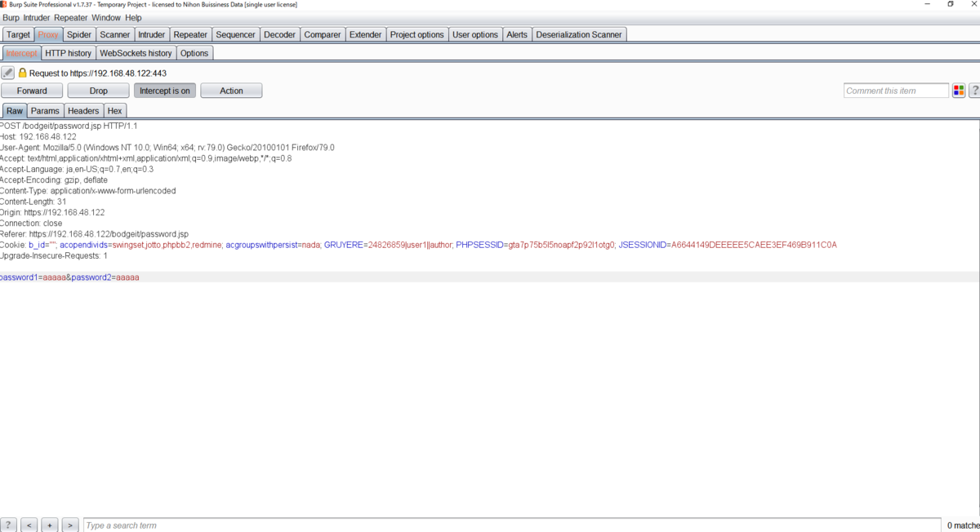Click the Burp Suite application icon in title bar
Viewport: 980px width, 532px height.
point(4,4)
